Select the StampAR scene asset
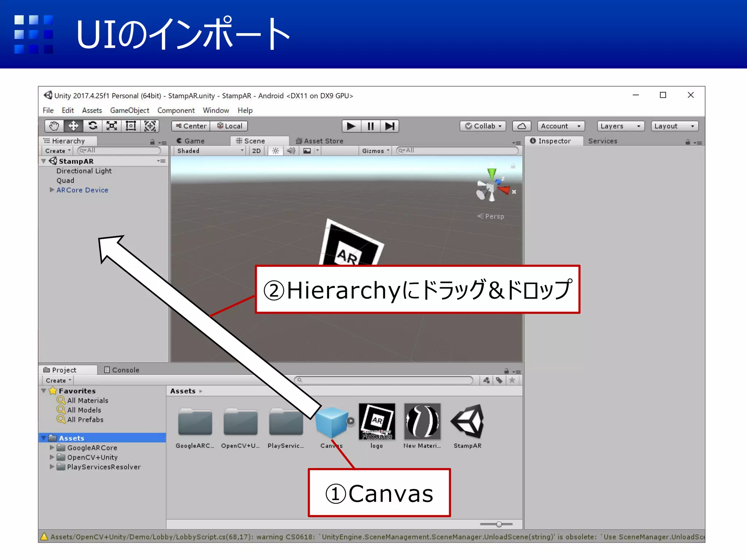The image size is (747, 560). click(x=467, y=426)
